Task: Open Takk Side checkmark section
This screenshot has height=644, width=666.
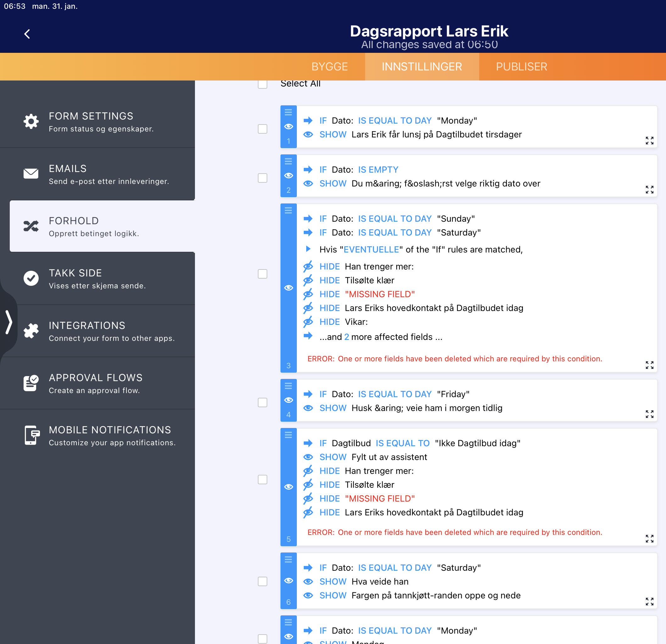Action: point(31,278)
